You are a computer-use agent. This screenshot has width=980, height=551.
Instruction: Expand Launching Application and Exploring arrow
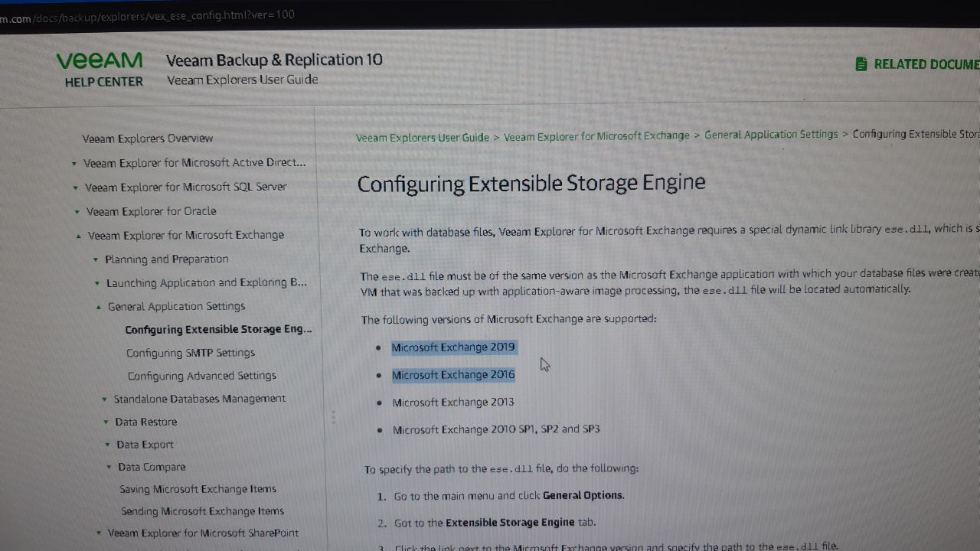[x=97, y=284]
